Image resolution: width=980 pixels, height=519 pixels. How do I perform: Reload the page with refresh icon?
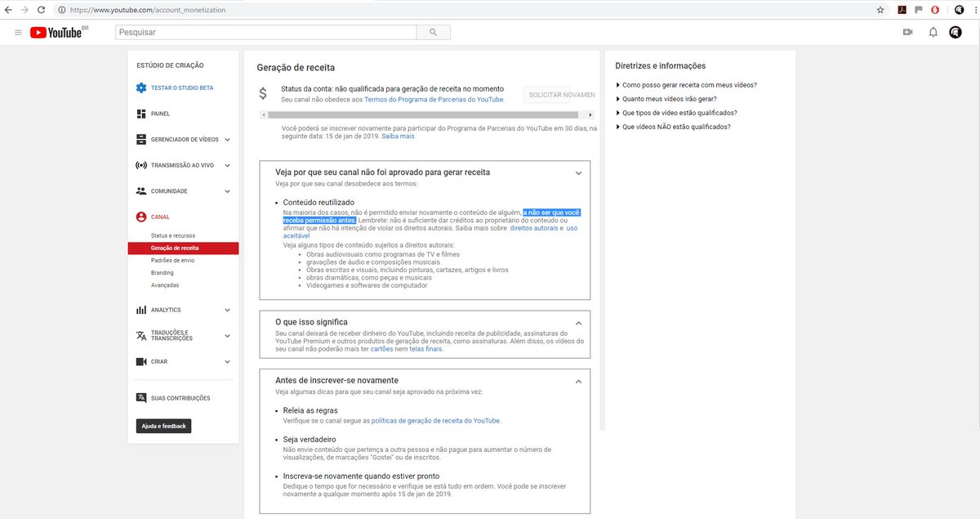tap(42, 10)
